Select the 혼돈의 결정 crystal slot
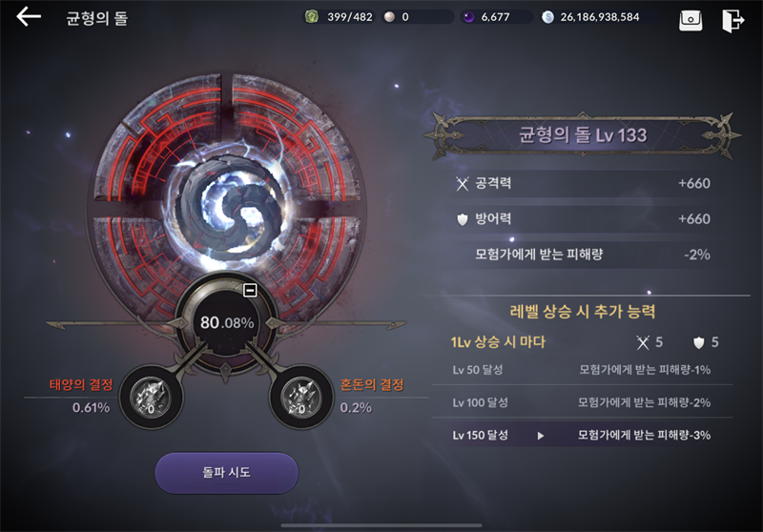 pyautogui.click(x=301, y=398)
